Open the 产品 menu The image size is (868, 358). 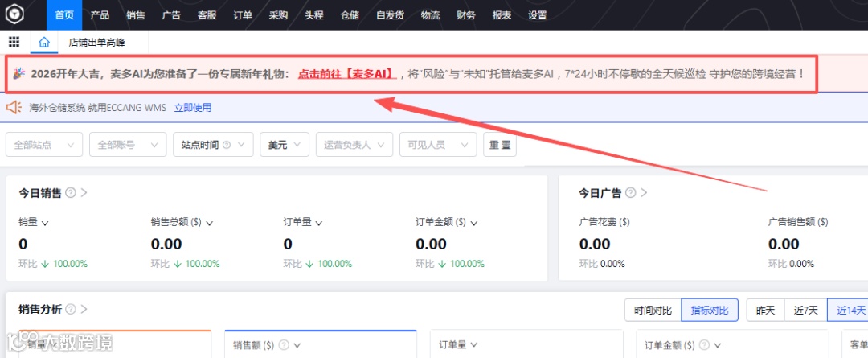pos(100,15)
